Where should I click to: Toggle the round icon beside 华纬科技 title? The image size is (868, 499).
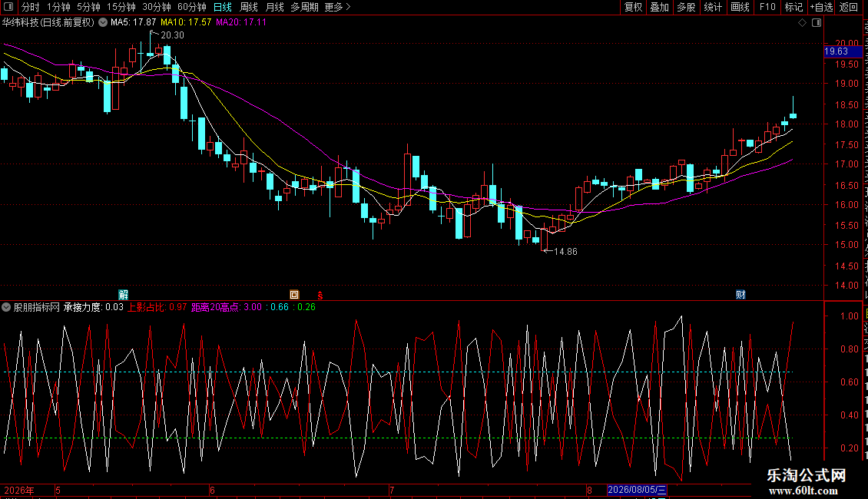pyautogui.click(x=103, y=23)
